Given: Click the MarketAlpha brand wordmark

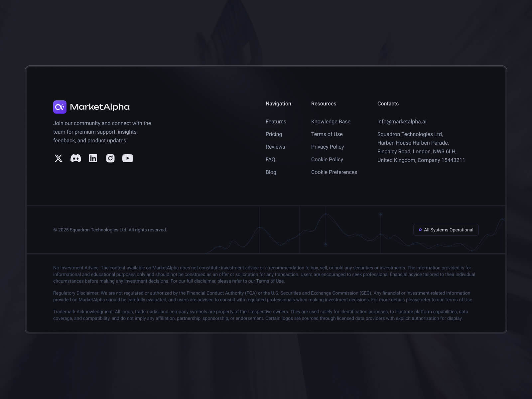Looking at the screenshot, I should click(x=100, y=107).
